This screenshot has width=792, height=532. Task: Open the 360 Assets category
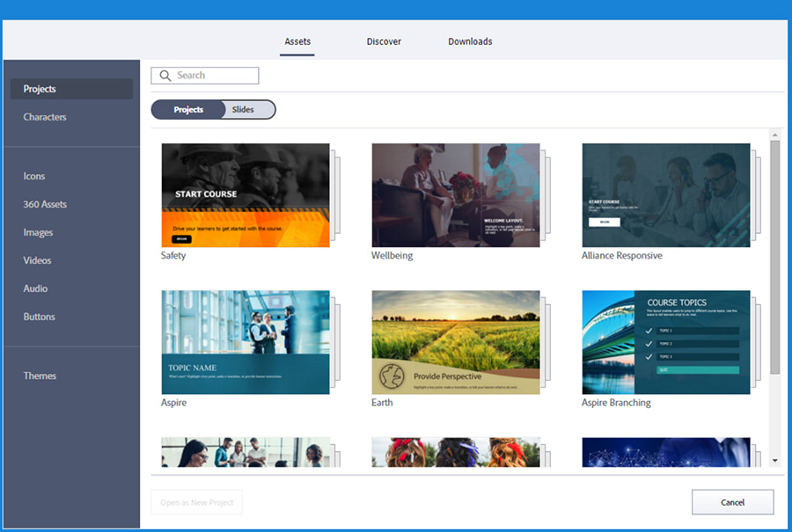point(45,204)
